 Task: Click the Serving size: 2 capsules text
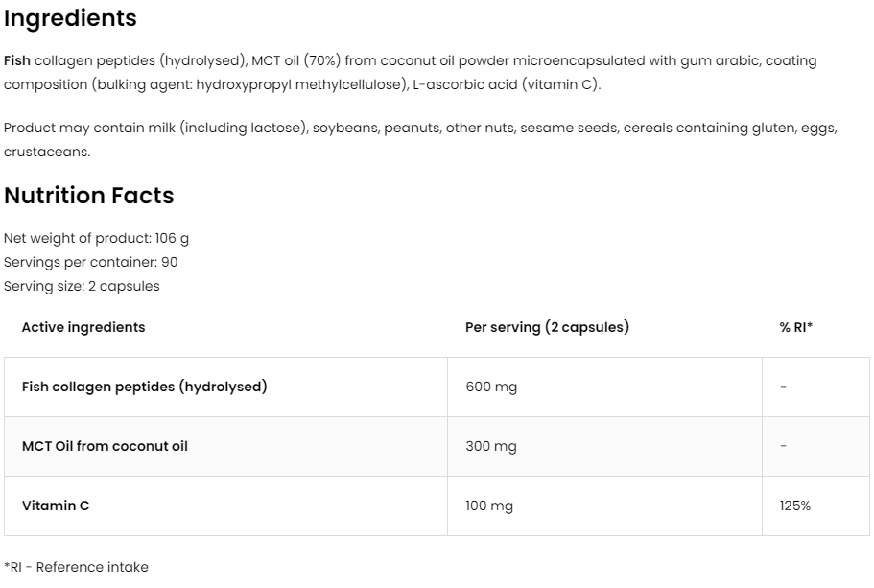pos(82,286)
